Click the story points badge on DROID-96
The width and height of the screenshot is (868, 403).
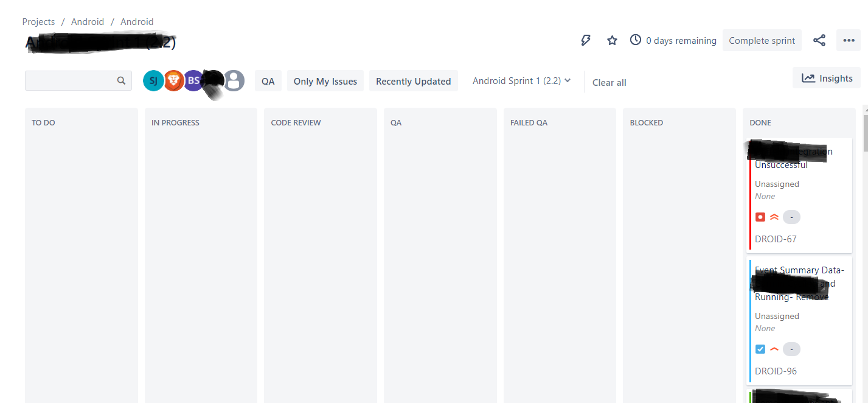(791, 349)
